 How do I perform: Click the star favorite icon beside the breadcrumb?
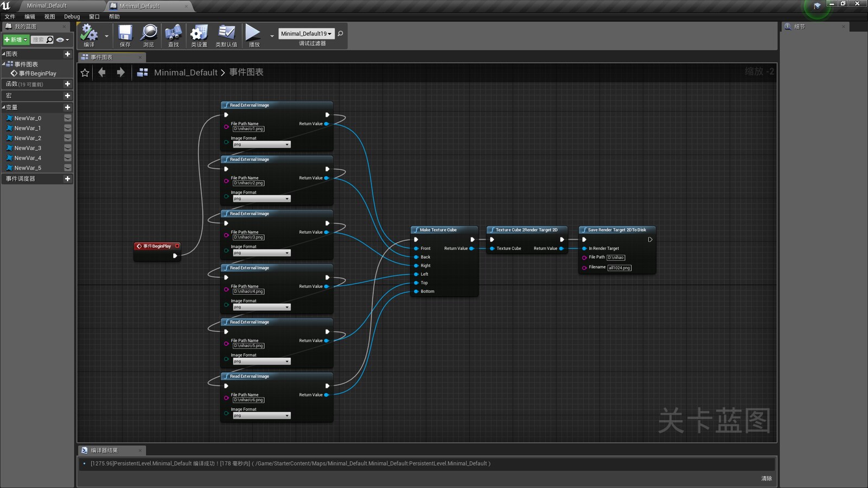click(x=85, y=72)
